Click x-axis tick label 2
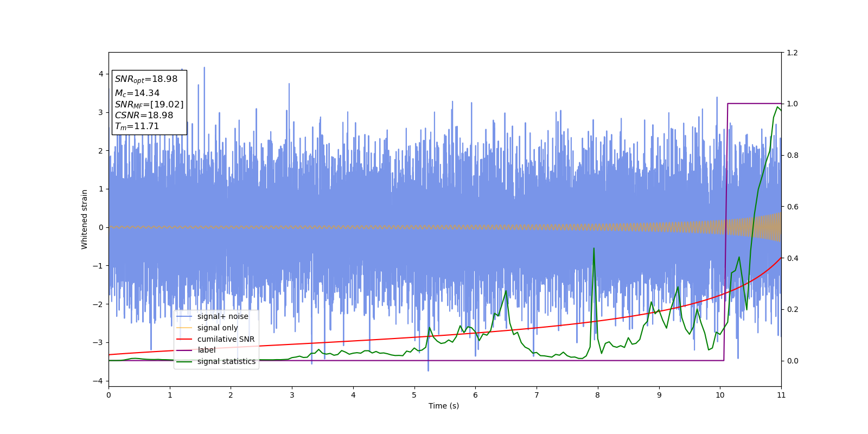 pos(231,395)
